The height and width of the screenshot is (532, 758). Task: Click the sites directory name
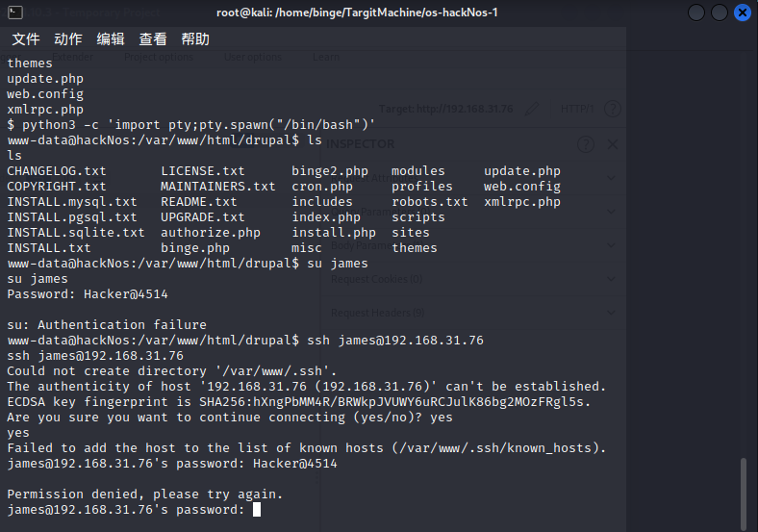[411, 233]
